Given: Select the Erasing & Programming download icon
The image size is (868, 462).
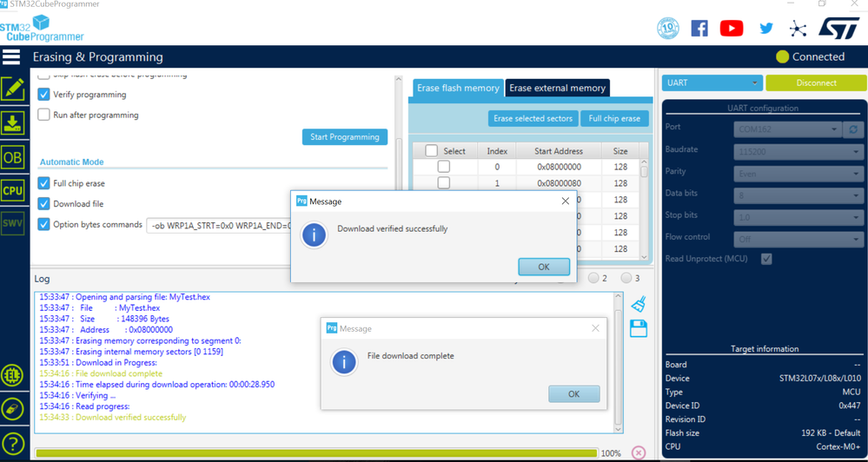Looking at the screenshot, I should (x=12, y=123).
